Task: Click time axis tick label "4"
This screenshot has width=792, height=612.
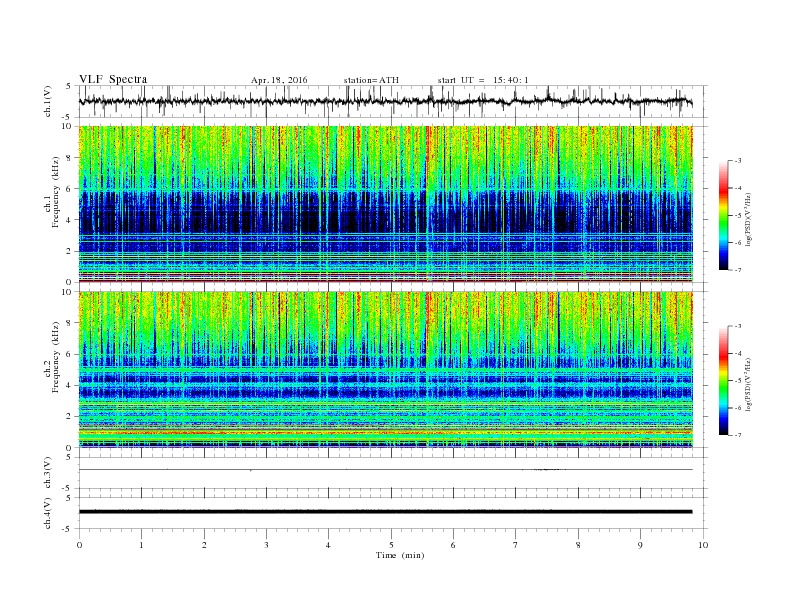Action: (x=328, y=545)
